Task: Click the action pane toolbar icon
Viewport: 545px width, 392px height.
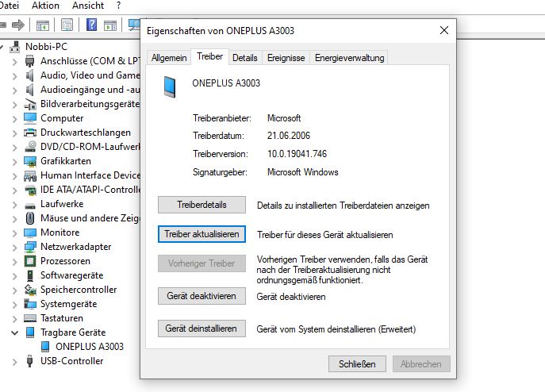Action: coord(110,25)
